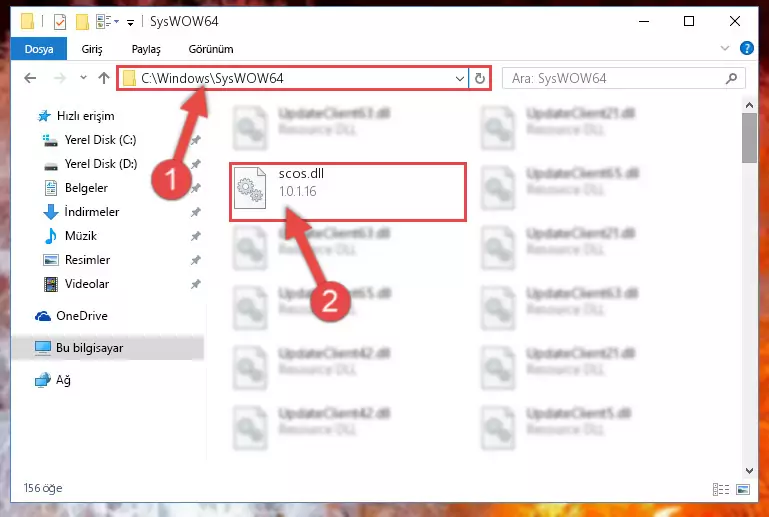Switch to the Görünüm ribbon tab

tap(211, 49)
